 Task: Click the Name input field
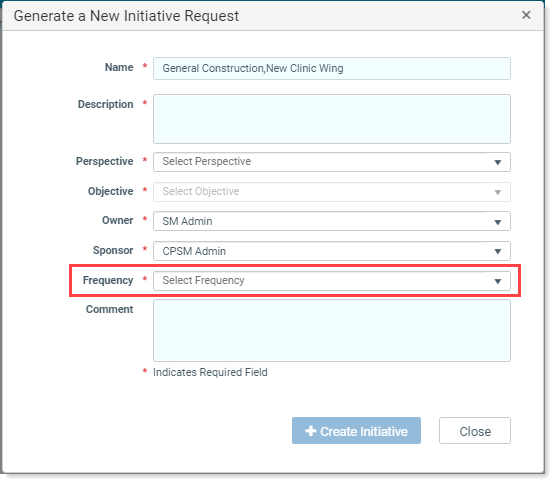click(332, 68)
